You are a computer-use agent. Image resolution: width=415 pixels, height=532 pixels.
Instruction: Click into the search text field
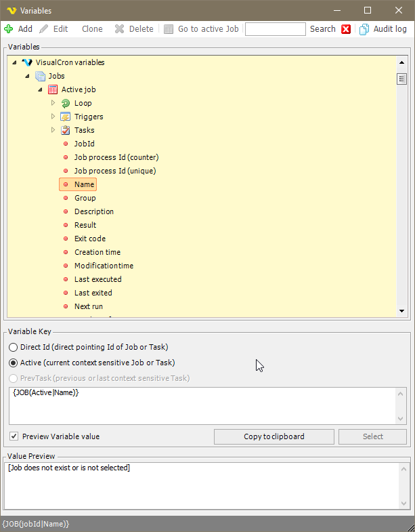coord(275,29)
